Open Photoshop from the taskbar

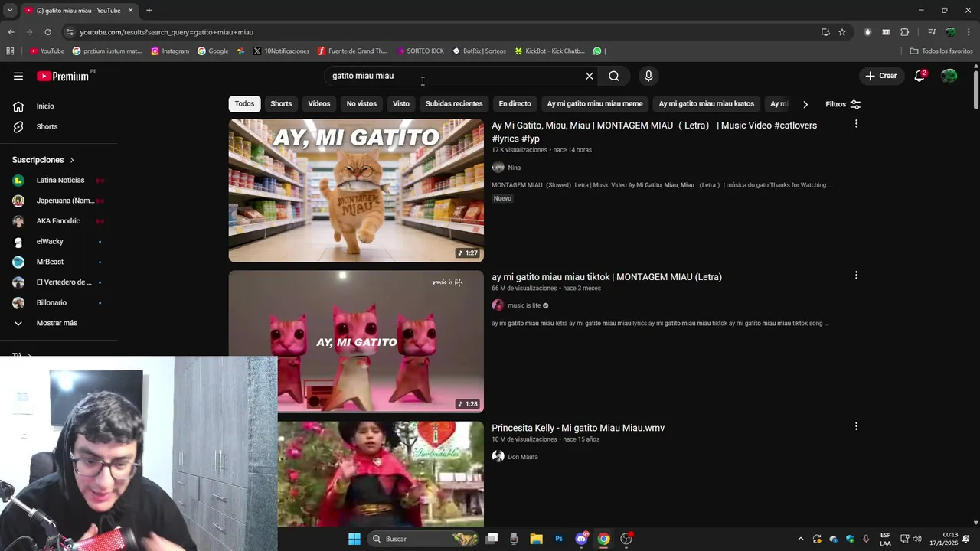pyautogui.click(x=559, y=539)
